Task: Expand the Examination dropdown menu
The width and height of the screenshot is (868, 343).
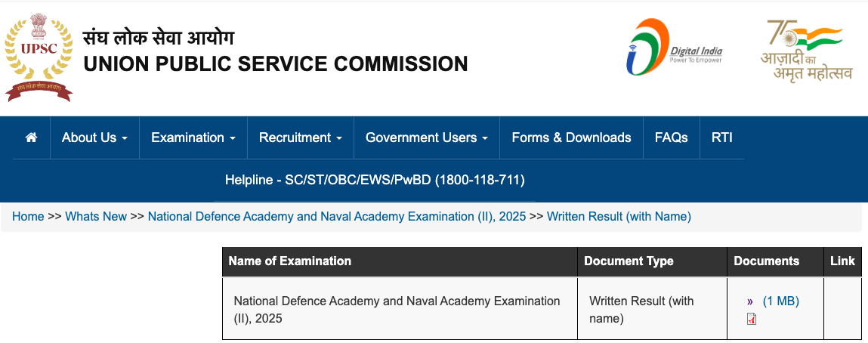Action: coord(193,138)
